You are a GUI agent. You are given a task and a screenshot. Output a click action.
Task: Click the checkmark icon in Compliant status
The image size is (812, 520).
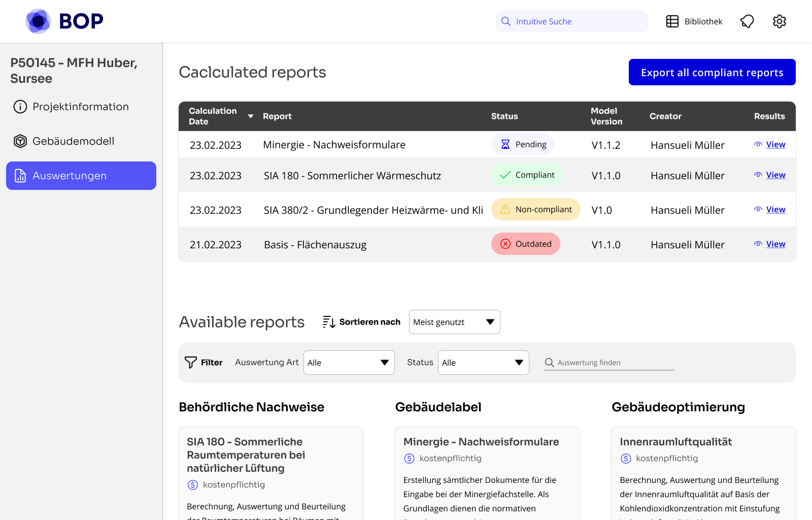(505, 175)
